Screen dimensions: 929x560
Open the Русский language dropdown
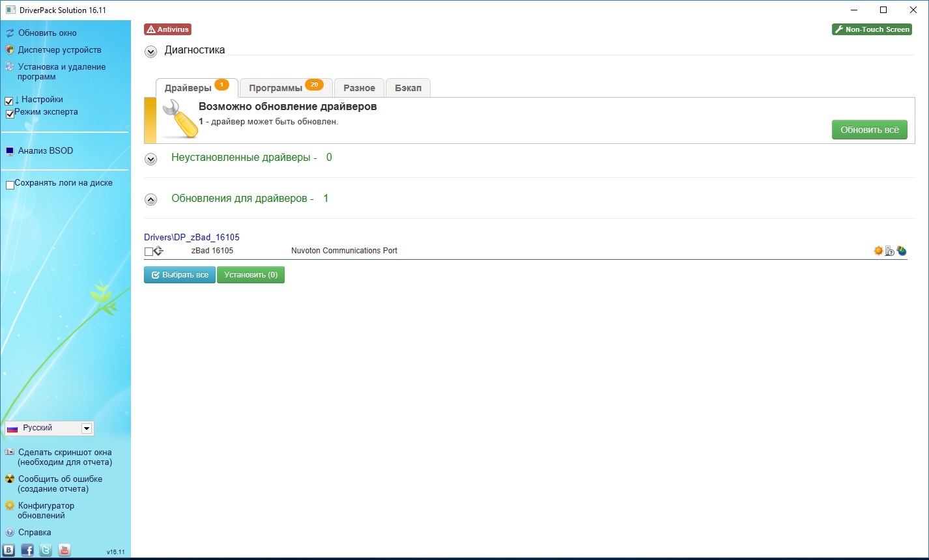click(86, 428)
